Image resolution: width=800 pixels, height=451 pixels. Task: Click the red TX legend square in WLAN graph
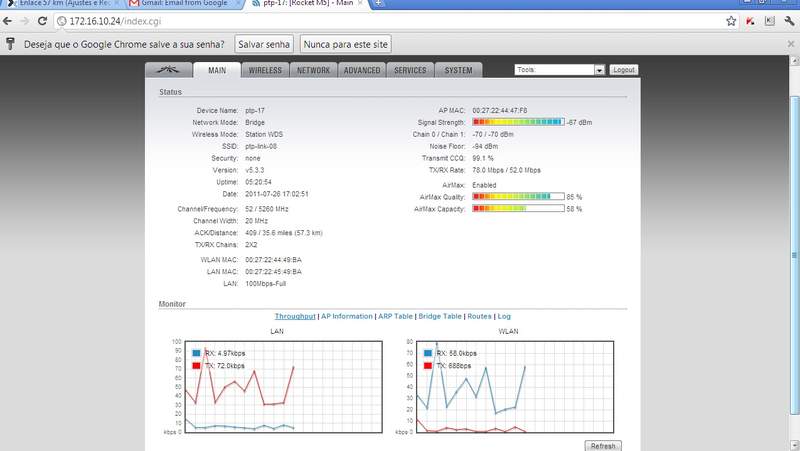click(428, 366)
